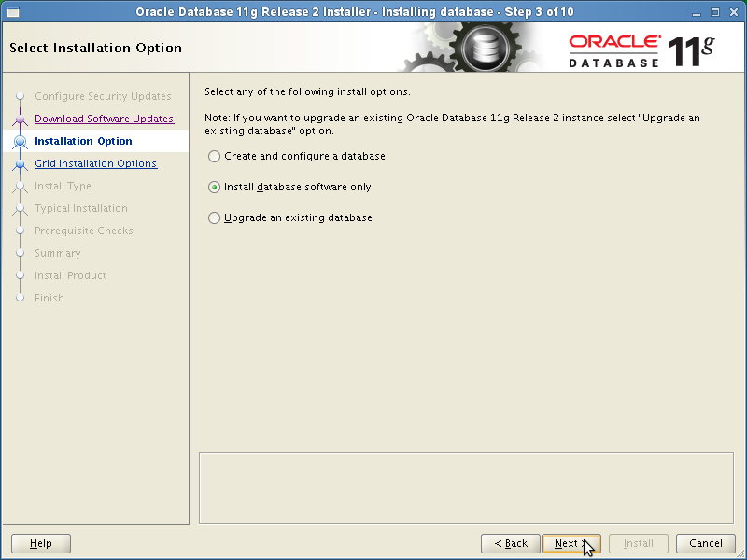Click the Grid Installation Options step marker icon

[20, 164]
